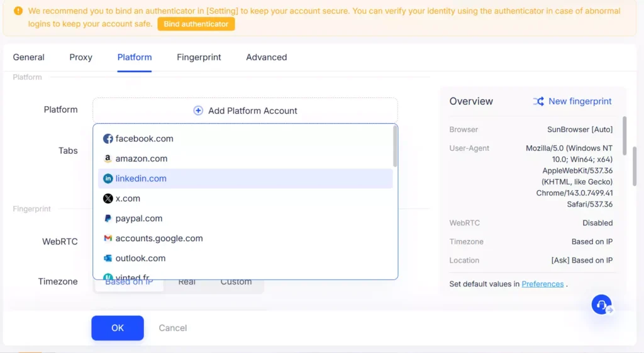Open the support headset chat bubble
The height and width of the screenshot is (353, 644).
coord(602,305)
